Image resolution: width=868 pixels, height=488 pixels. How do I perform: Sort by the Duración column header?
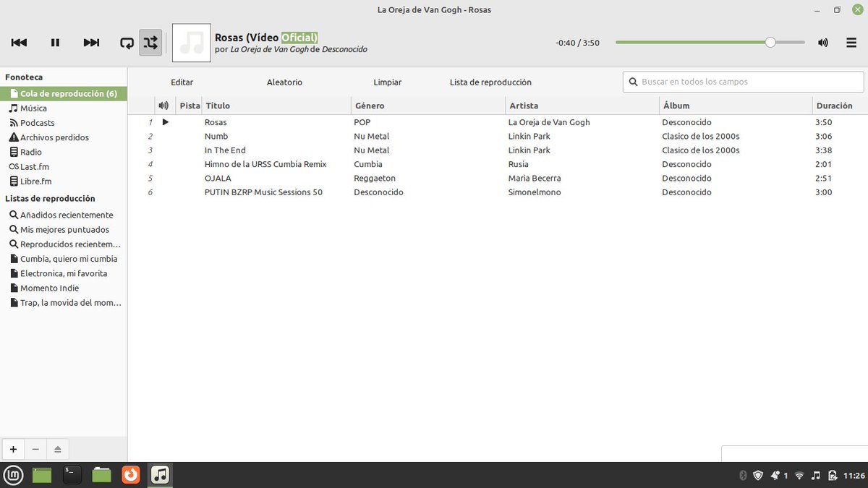coord(839,106)
